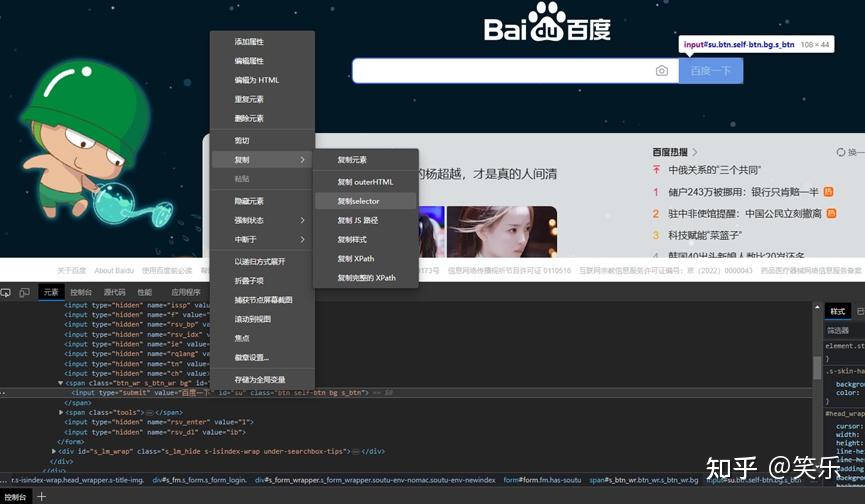Toggle the device emulation icon in DevTools
The image size is (865, 504).
point(24,292)
